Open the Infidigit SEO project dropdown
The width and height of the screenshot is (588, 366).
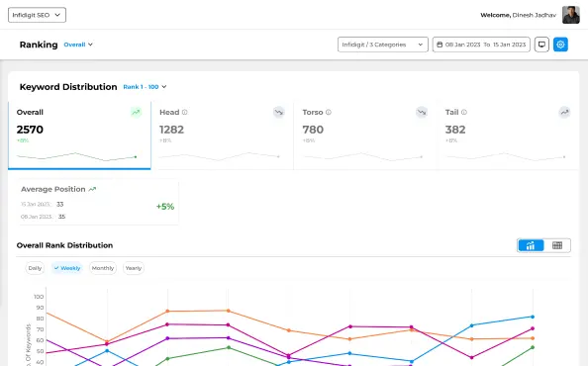pyautogui.click(x=38, y=15)
